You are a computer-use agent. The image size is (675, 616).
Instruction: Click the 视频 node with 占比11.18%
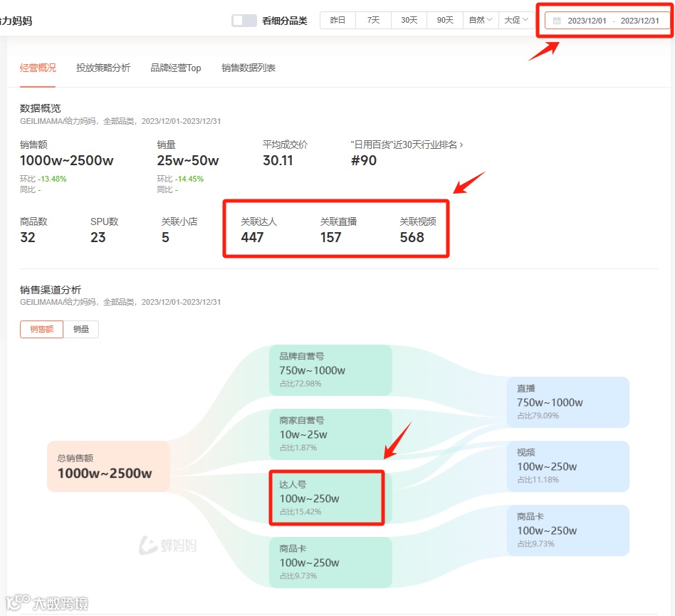[568, 466]
